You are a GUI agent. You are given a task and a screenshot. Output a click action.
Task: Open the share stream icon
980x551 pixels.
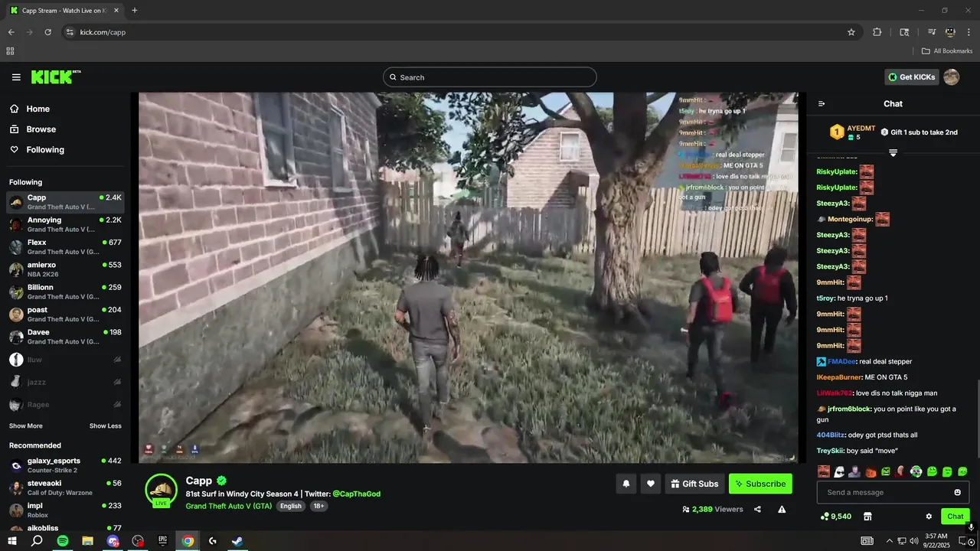(757, 509)
